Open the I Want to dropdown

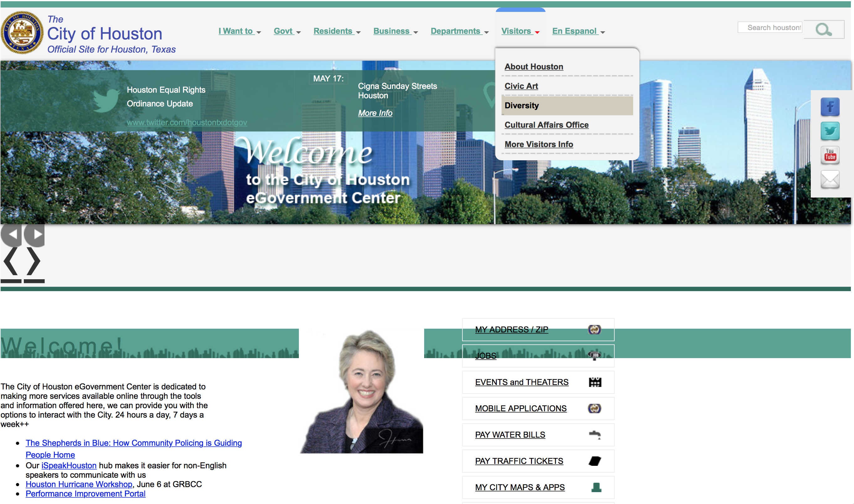pos(239,31)
